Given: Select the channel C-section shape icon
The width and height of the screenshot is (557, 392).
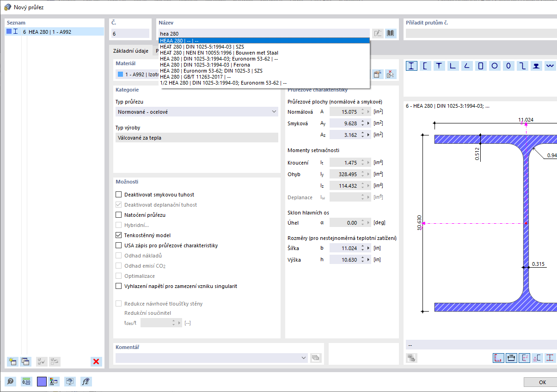Looking at the screenshot, I should point(425,66).
